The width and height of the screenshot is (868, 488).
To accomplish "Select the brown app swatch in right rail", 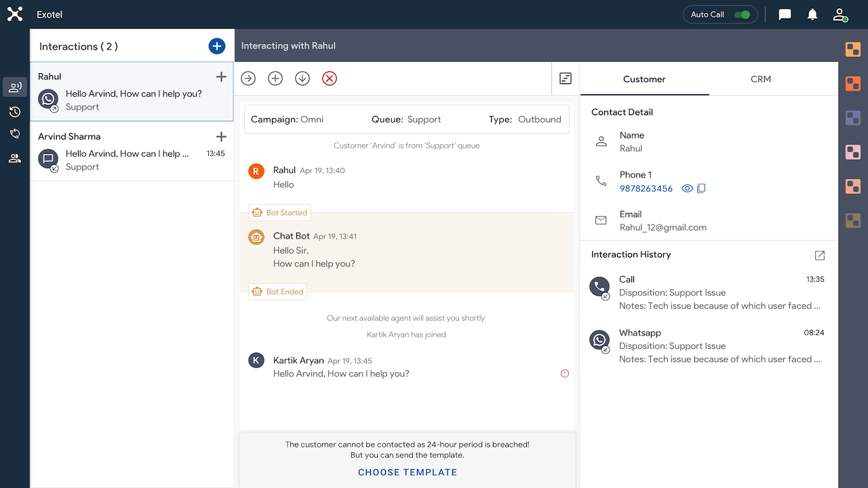I will tap(853, 220).
